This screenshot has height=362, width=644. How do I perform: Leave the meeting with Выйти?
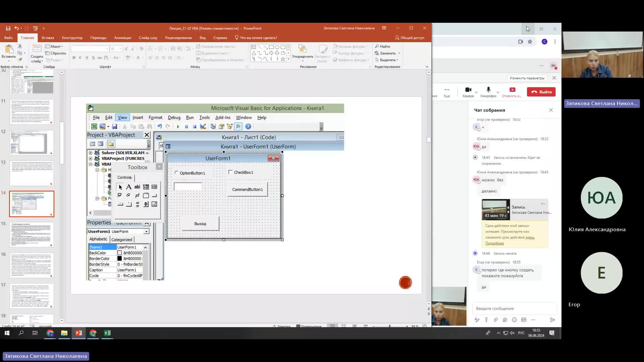pyautogui.click(x=541, y=92)
